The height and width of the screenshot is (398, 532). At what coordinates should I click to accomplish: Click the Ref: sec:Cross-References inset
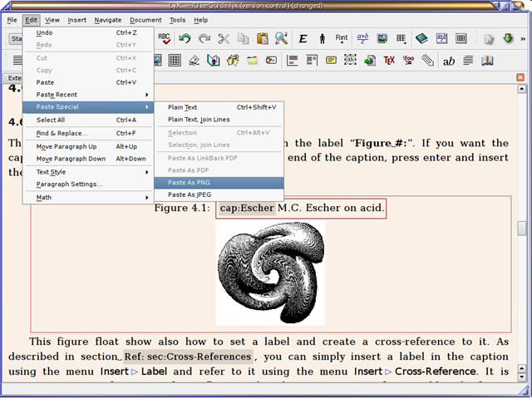click(187, 356)
